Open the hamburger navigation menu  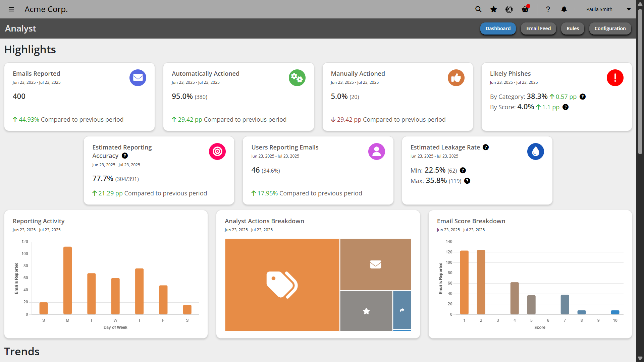point(11,9)
